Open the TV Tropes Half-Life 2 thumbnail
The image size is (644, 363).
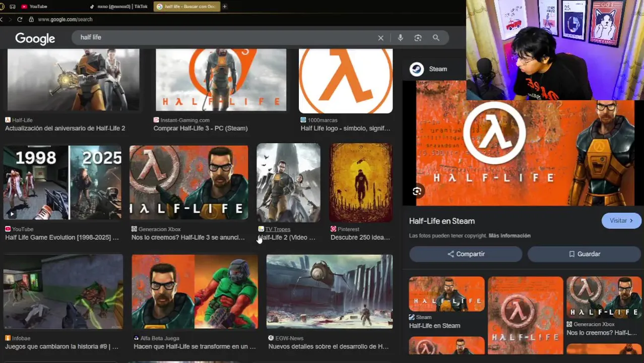point(288,183)
